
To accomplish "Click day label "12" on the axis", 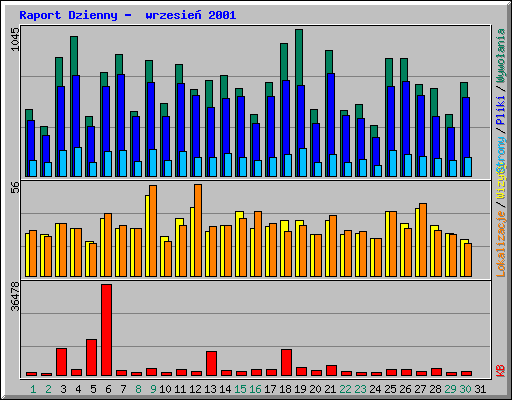I will [x=195, y=389].
